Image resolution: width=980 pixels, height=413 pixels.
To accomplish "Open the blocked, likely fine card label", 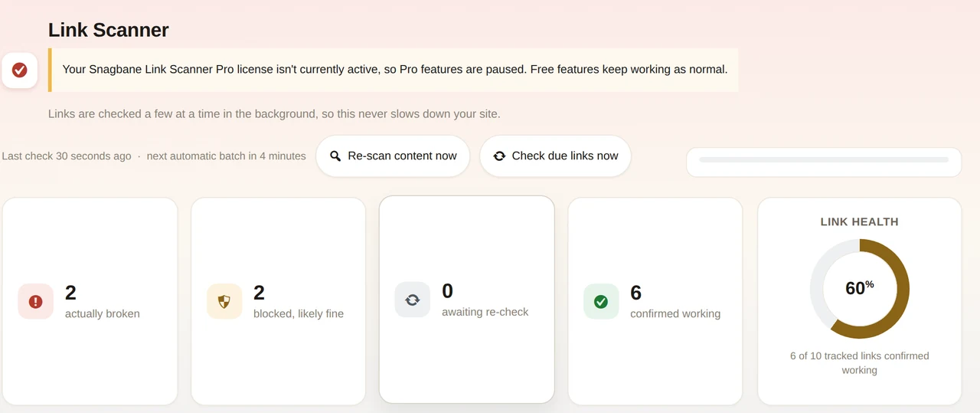I will 299,313.
